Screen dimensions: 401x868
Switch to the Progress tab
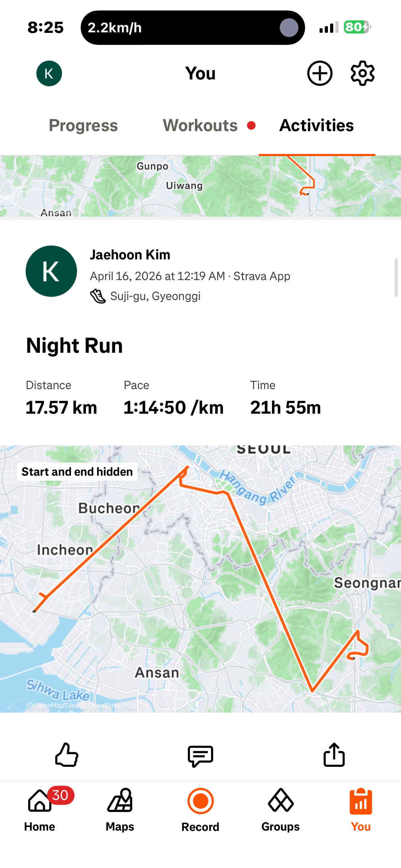(x=83, y=125)
